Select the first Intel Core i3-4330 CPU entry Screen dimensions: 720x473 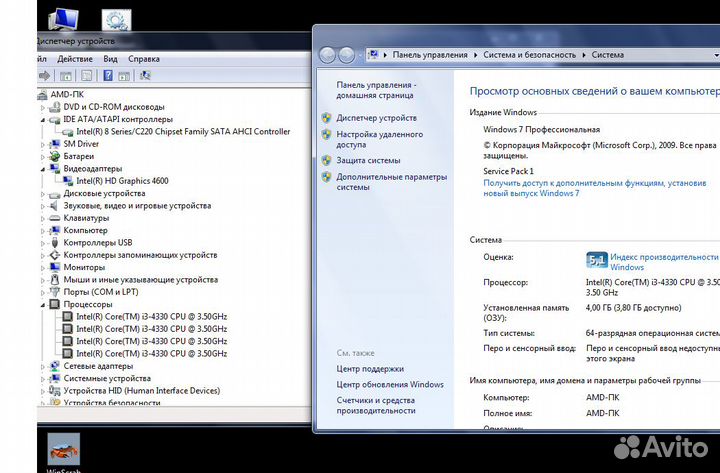[152, 316]
